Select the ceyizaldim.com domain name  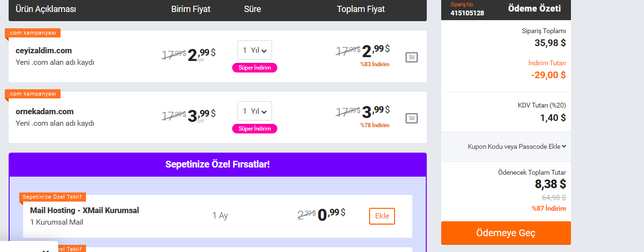[x=44, y=51]
